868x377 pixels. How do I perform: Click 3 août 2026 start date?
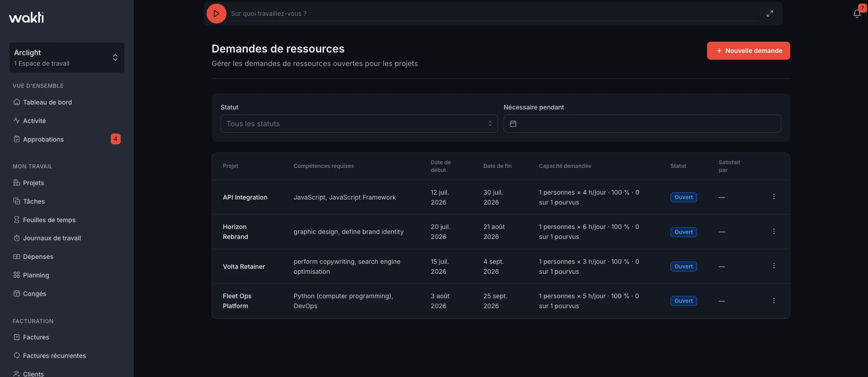pos(440,301)
